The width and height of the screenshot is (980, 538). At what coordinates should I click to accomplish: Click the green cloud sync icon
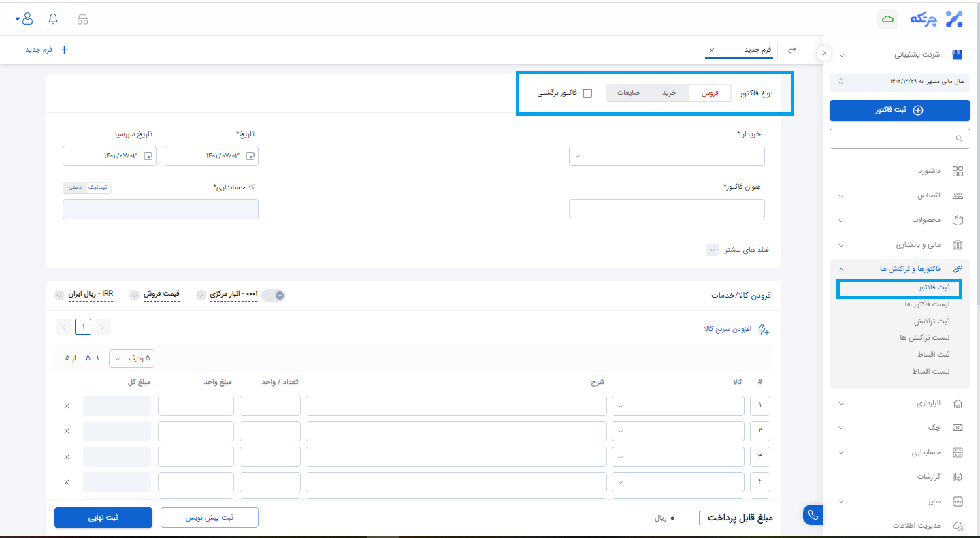point(887,19)
